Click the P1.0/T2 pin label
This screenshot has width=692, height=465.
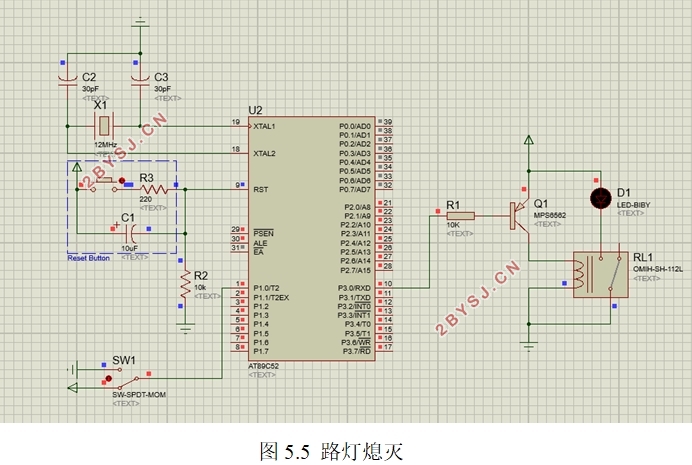pos(266,288)
